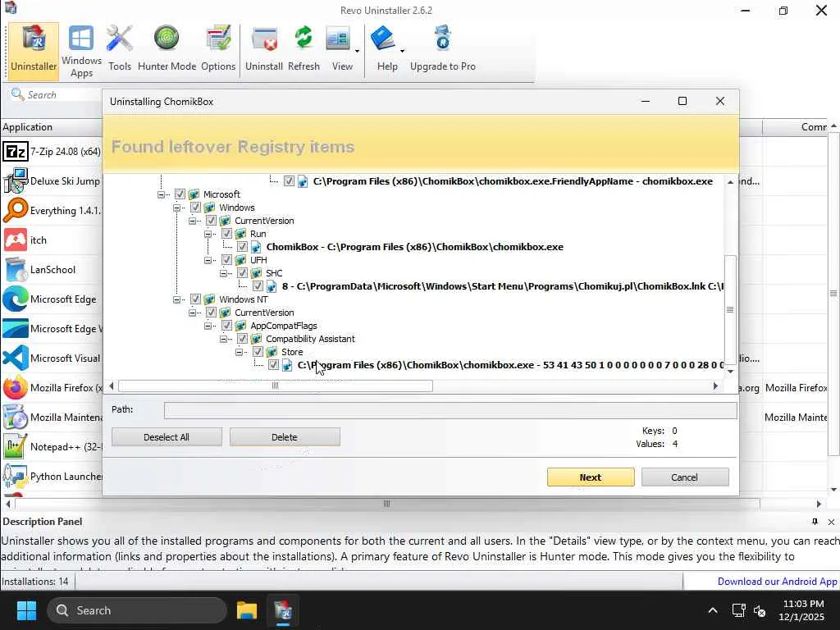Image resolution: width=840 pixels, height=630 pixels.
Task: Uncheck the UFH key checkbox
Action: tap(226, 260)
